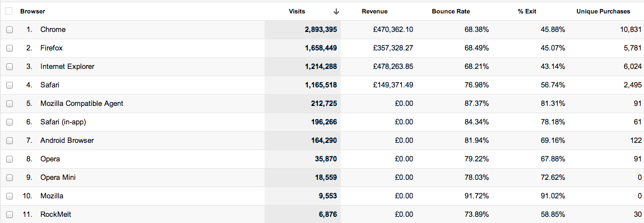Open the Chrome browser link
This screenshot has width=644, height=223.
pyautogui.click(x=53, y=30)
